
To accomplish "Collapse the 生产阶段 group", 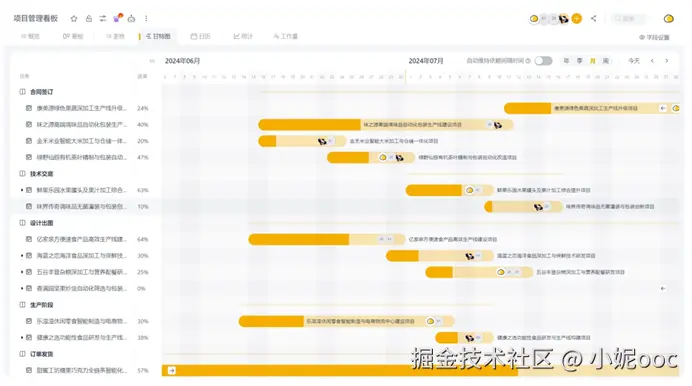I will pos(23,305).
